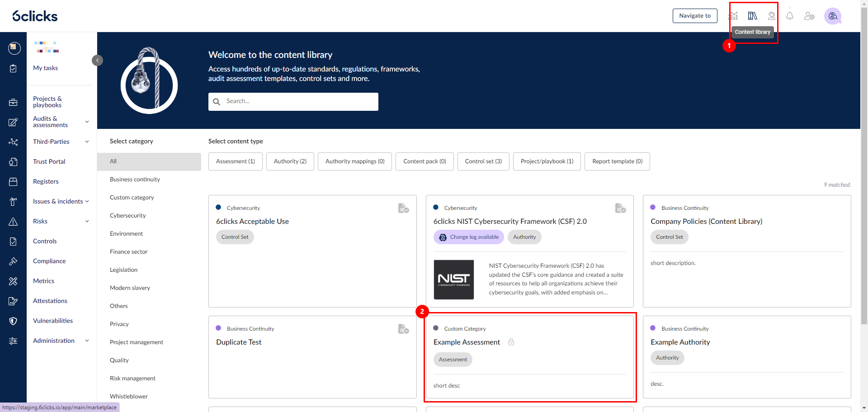This screenshot has width=868, height=412.
Task: Click lock icon beside Example Assessment
Action: (x=511, y=342)
